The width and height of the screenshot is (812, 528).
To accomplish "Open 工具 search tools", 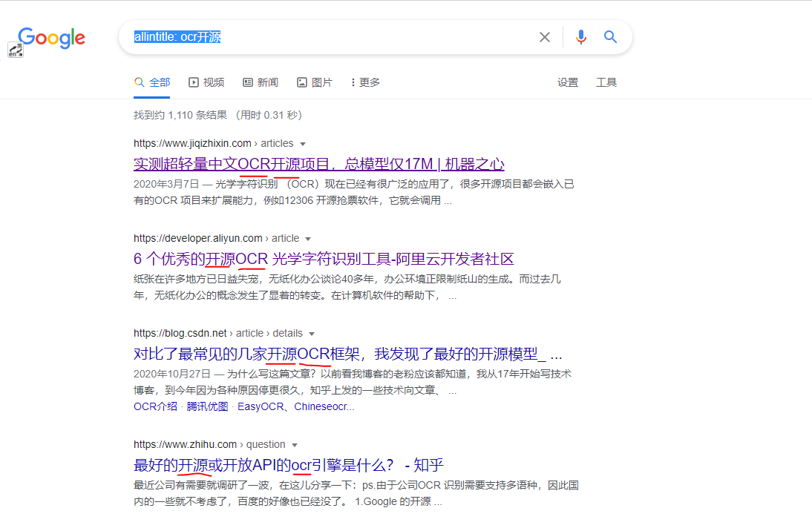I will click(x=606, y=82).
